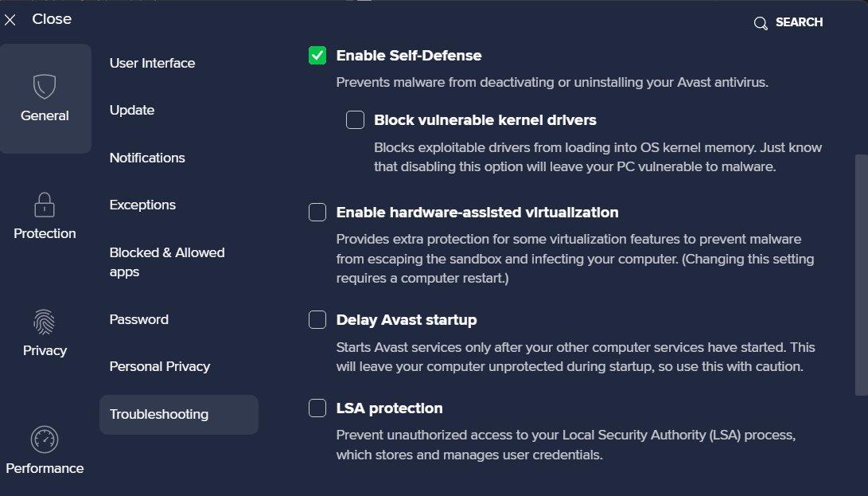Turn on LSA protection checkbox
Viewport: 868px width, 496px height.
pos(317,408)
